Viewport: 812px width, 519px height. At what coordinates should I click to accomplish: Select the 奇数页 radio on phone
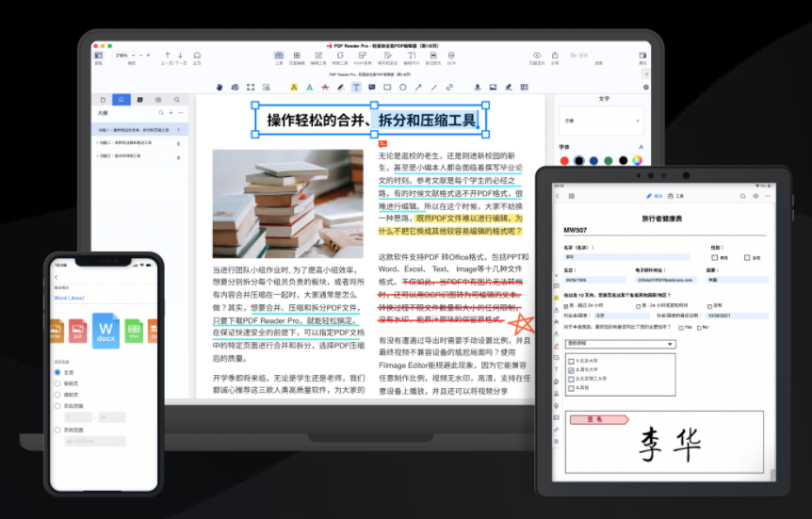pyautogui.click(x=57, y=383)
